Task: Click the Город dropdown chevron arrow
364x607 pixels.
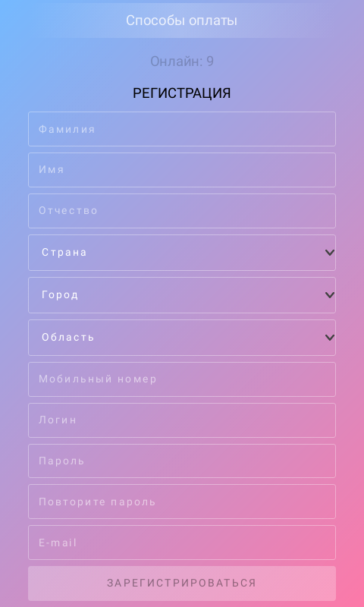Action: click(x=330, y=295)
